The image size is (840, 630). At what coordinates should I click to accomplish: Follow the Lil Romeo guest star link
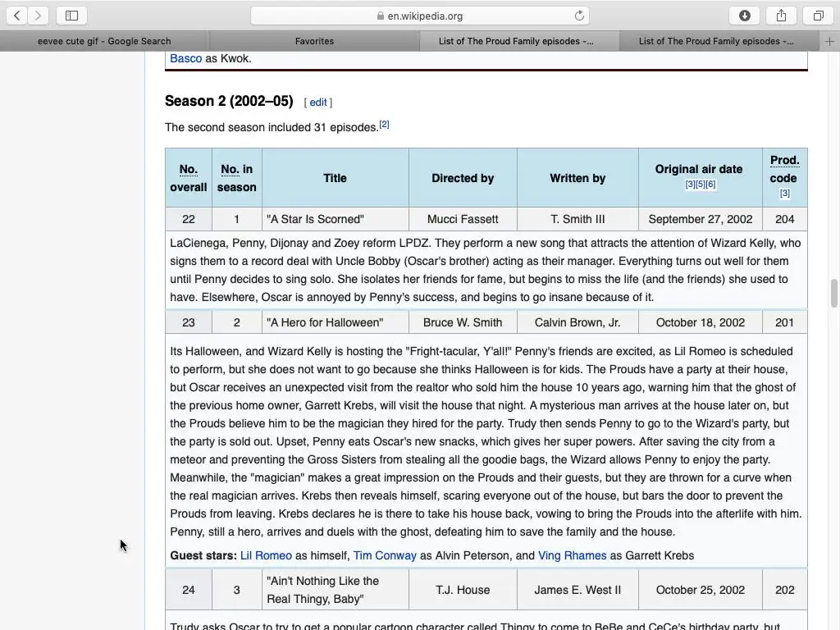pyautogui.click(x=266, y=555)
